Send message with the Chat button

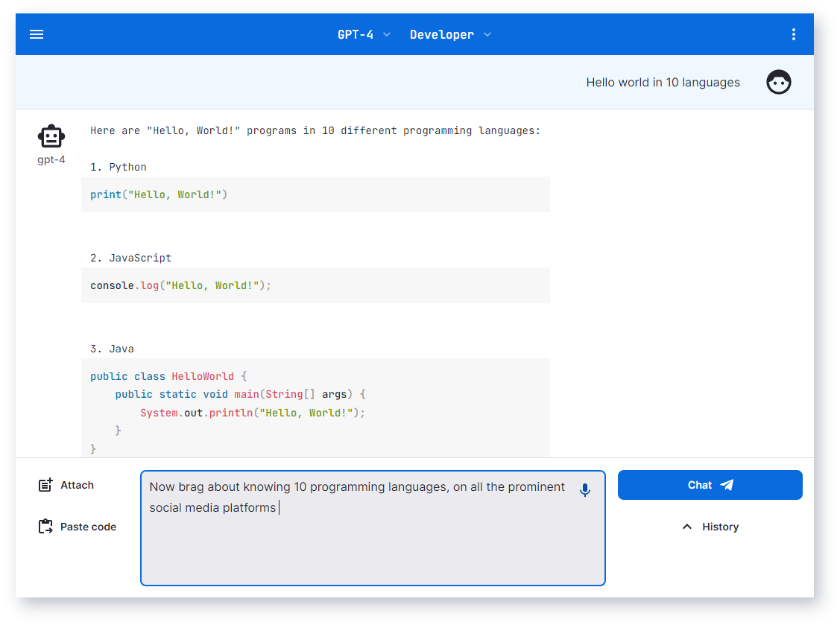click(x=710, y=485)
